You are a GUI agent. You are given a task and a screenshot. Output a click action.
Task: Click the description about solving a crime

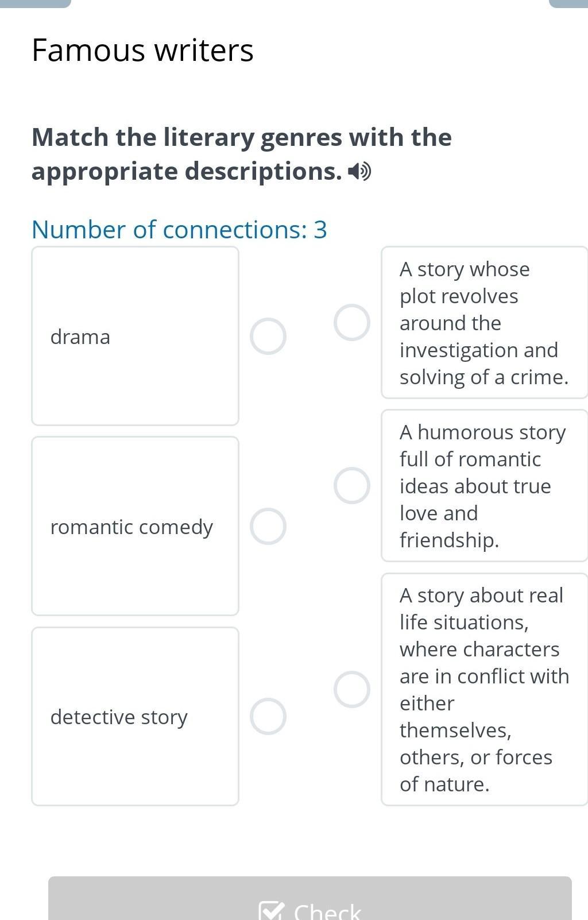click(484, 323)
